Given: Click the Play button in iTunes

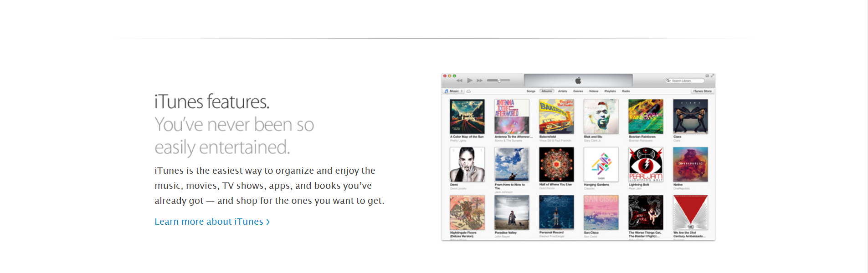Looking at the screenshot, I should pyautogui.click(x=469, y=81).
